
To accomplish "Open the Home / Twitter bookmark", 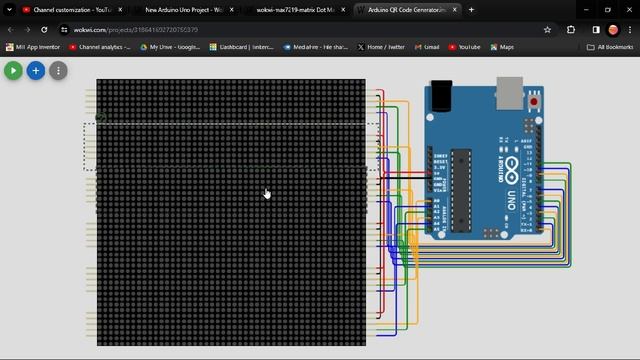I will 381,47.
